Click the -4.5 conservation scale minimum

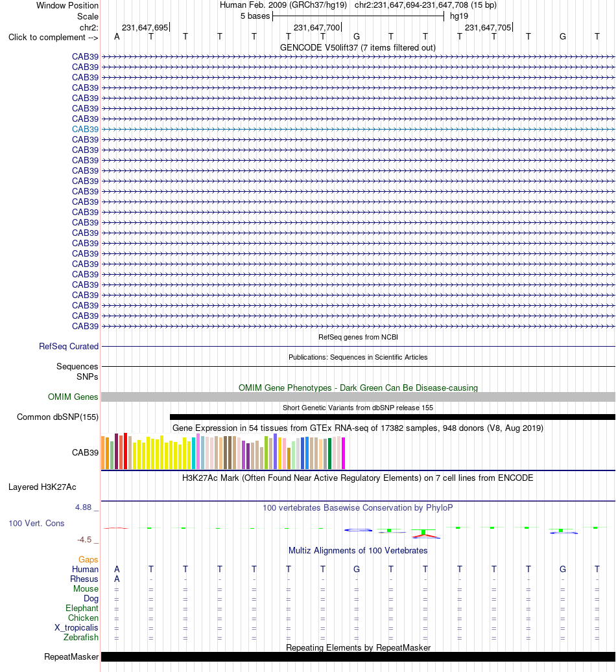point(84,540)
